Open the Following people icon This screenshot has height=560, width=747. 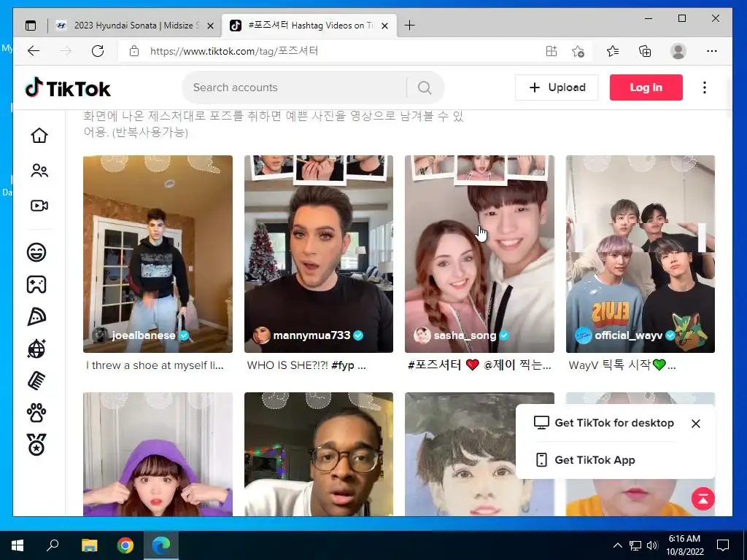tap(39, 171)
